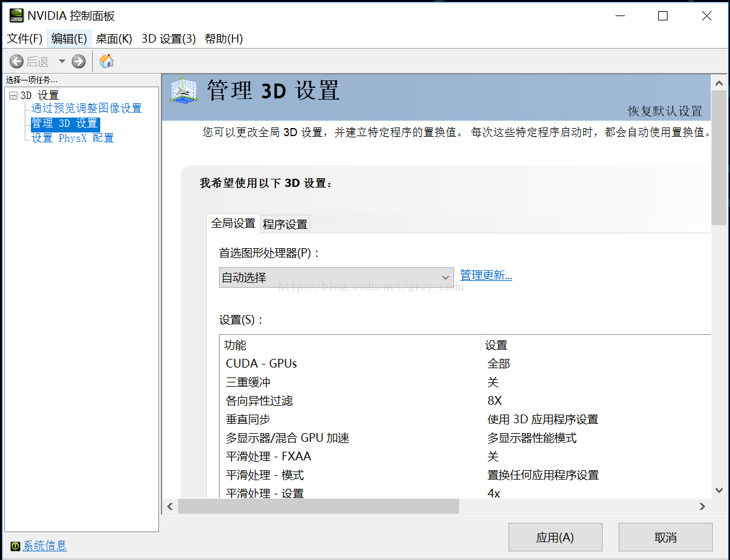Click the system information icon at bottom-left
The height and width of the screenshot is (560, 730).
tap(15, 546)
